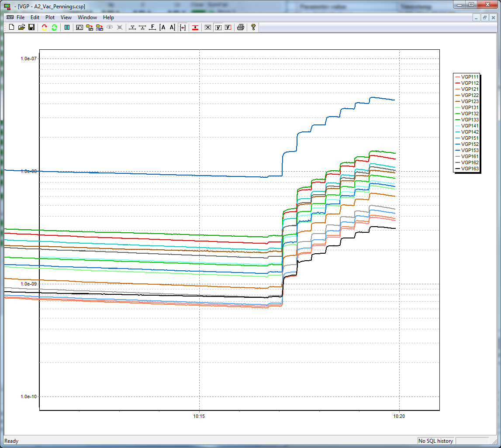
Task: Open the application icon menu beside File
Action: 10,17
